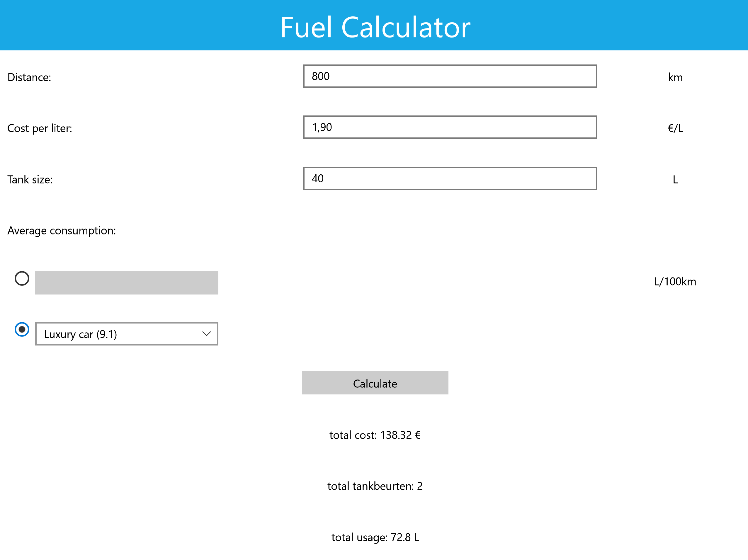Screen dimensions: 748x560
Task: Click the chevron arrow on car dropdown
Action: click(206, 334)
